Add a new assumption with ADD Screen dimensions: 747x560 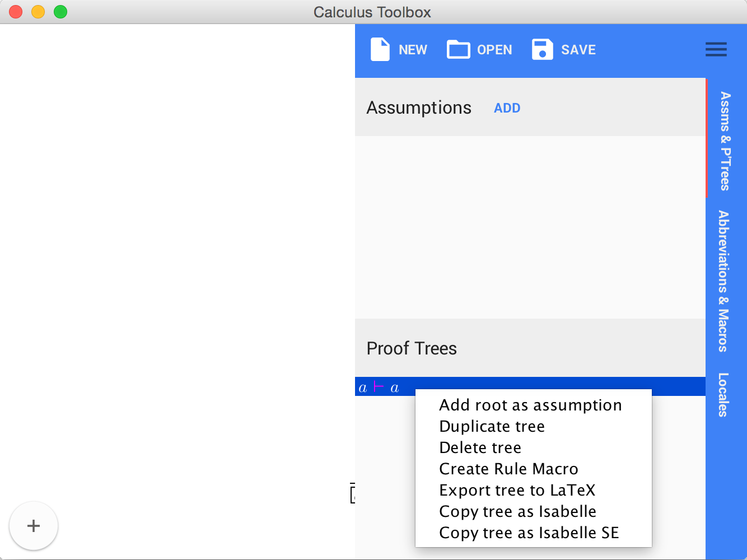click(x=507, y=108)
